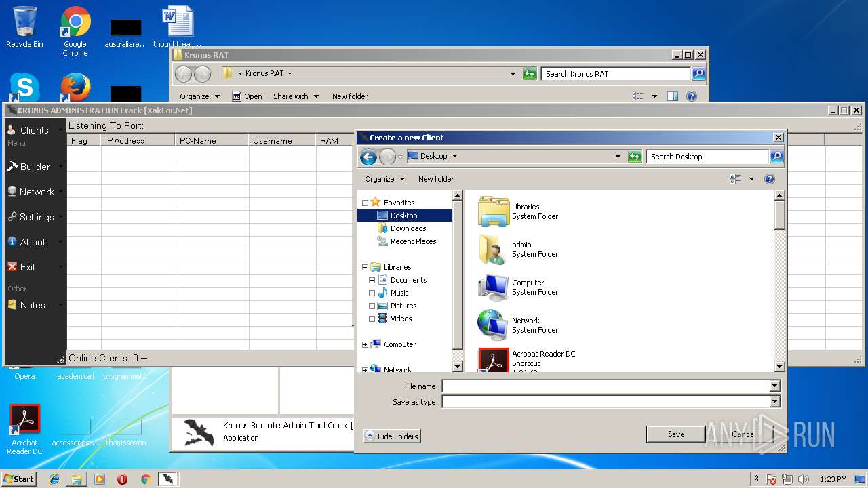The image size is (868, 488).
Task: Click New folder in save dialog
Action: 436,179
